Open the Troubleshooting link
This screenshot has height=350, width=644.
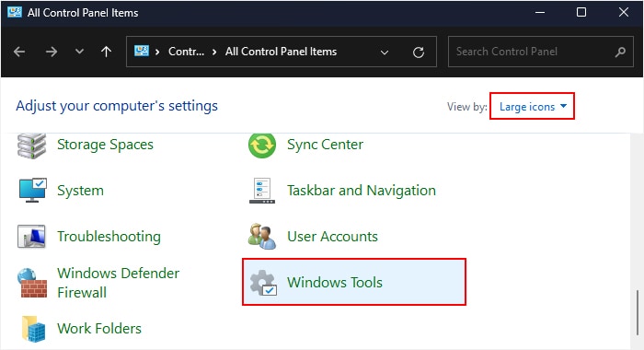pyautogui.click(x=109, y=237)
